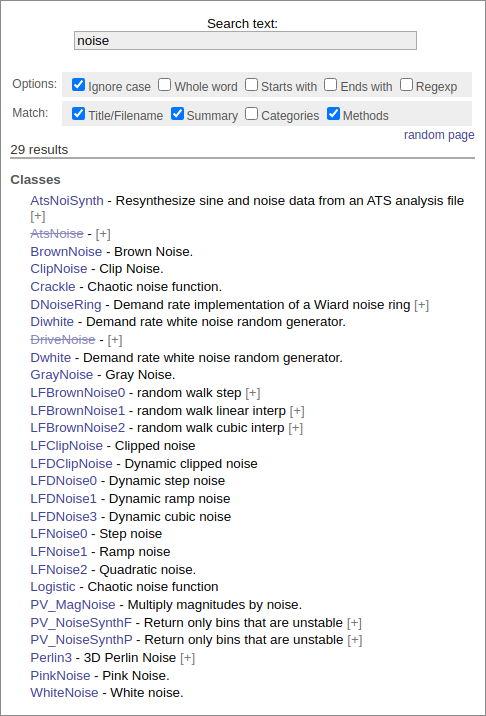Go to ClipNoise documentation
The width and height of the screenshot is (486, 716).
59,269
